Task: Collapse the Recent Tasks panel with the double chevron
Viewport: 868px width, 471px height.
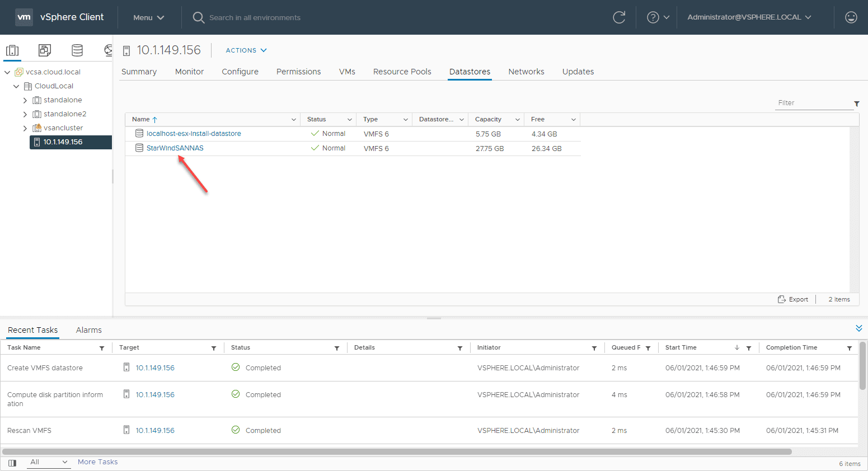Action: [859, 328]
